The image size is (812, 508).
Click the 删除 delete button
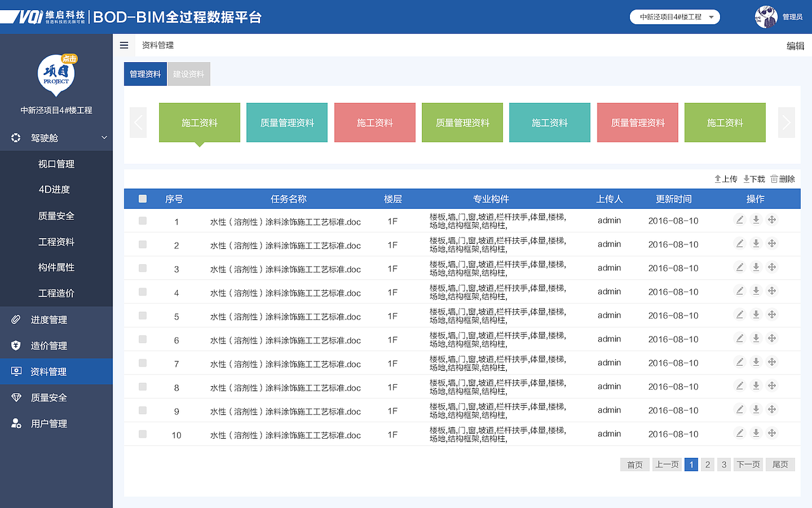pos(782,178)
